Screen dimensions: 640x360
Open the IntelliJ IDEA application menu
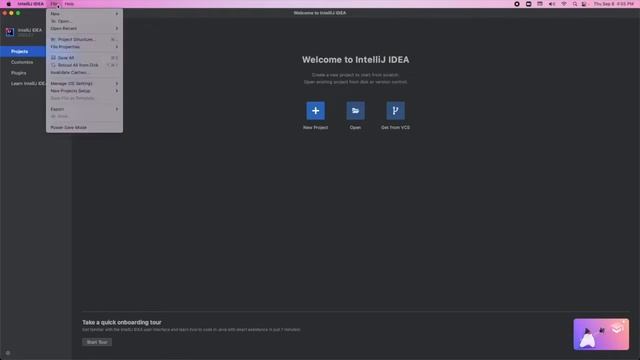[31, 4]
